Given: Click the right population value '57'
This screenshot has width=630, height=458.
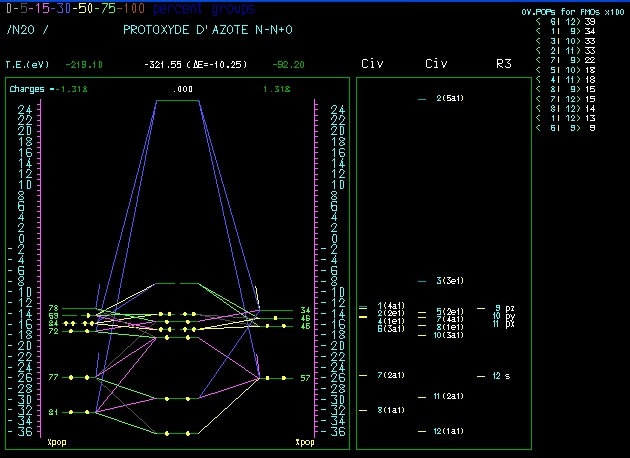Looking at the screenshot, I should tap(305, 378).
